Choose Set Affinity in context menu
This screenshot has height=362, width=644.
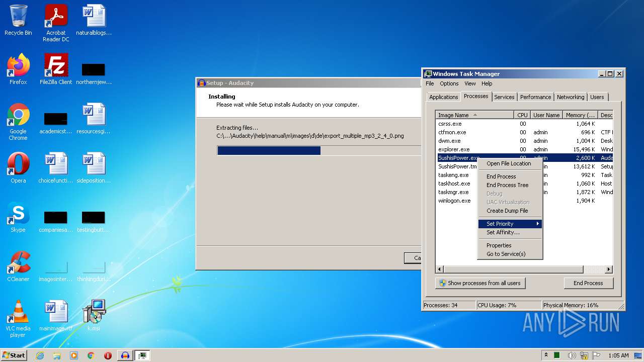[510, 232]
